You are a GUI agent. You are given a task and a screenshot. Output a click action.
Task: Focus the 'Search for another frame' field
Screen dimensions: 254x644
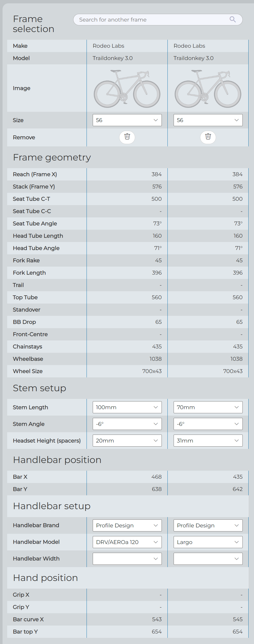click(158, 20)
